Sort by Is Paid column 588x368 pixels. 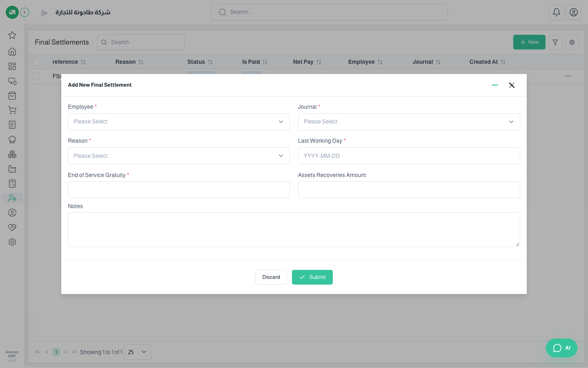coord(254,62)
